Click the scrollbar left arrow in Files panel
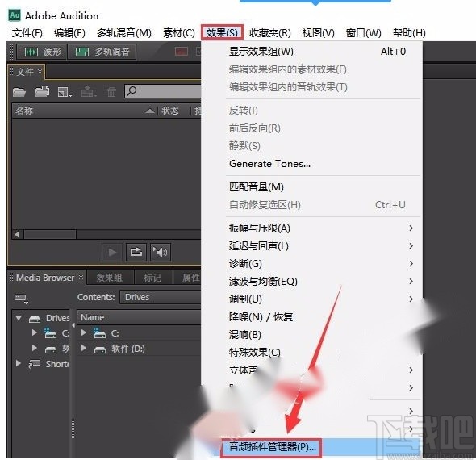Screen dimensions: 476x460 (x=17, y=234)
